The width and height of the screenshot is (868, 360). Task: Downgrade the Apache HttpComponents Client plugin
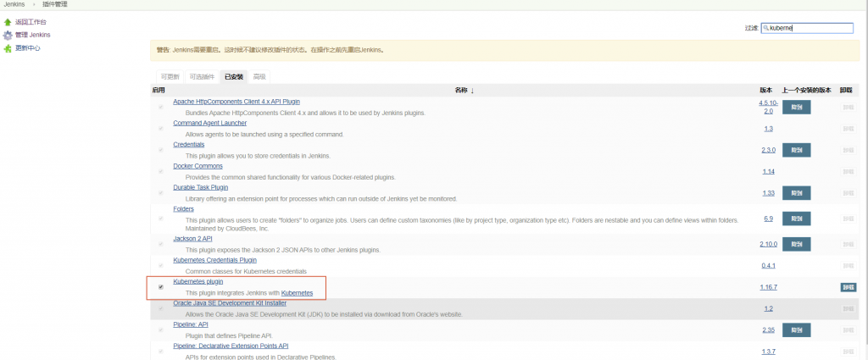pos(796,108)
